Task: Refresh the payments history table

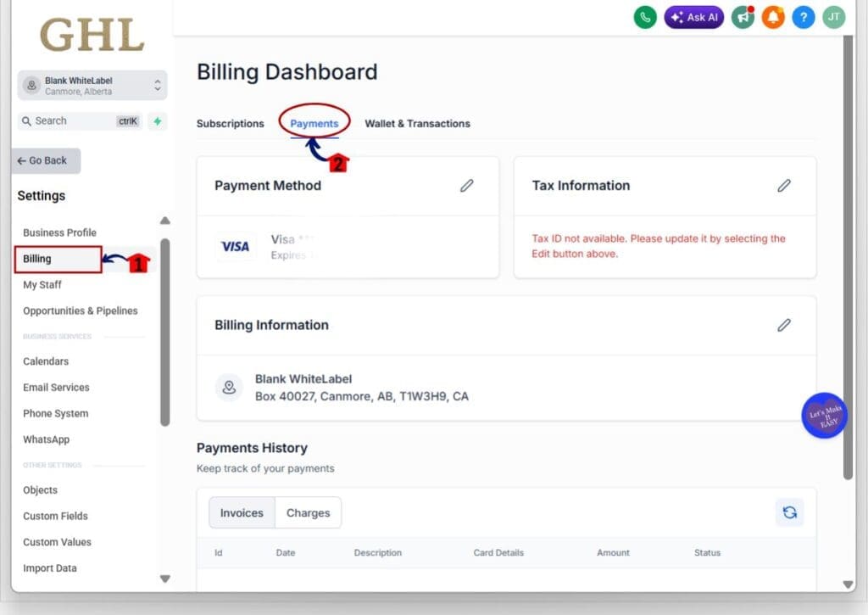Action: pyautogui.click(x=790, y=512)
